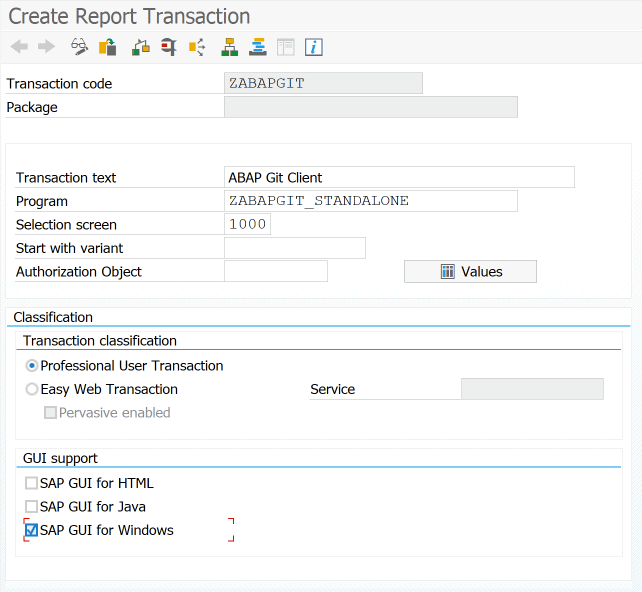Enable SAP GUI for HTML checkbox
This screenshot has width=642, height=592.
coord(32,483)
